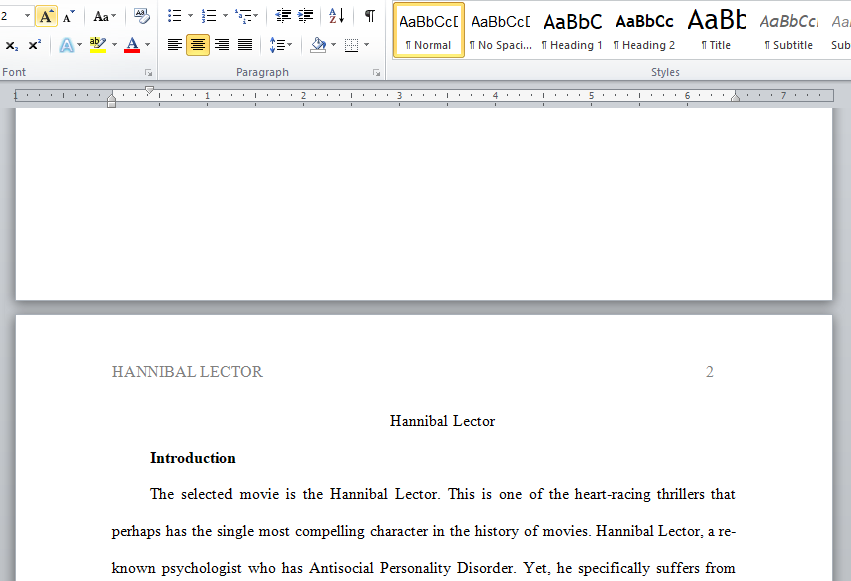
Task: Open the Numbering library dropdown arrow
Action: tap(225, 16)
